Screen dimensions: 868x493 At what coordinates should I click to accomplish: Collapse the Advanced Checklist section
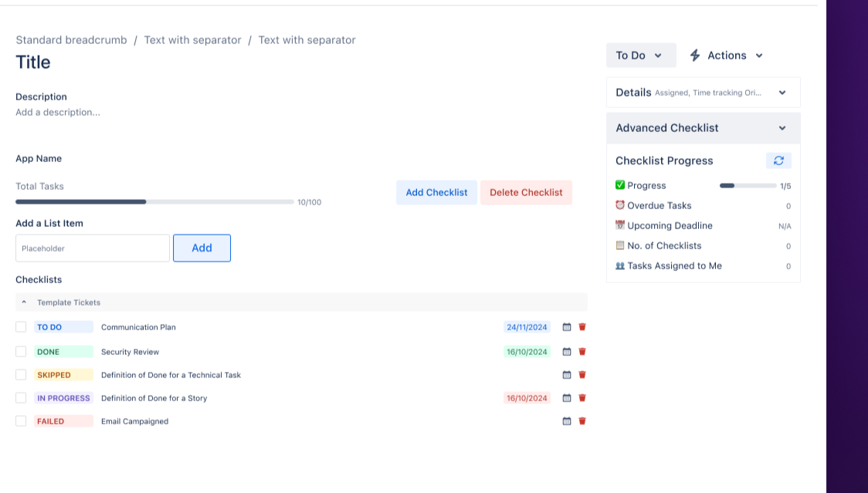point(782,128)
